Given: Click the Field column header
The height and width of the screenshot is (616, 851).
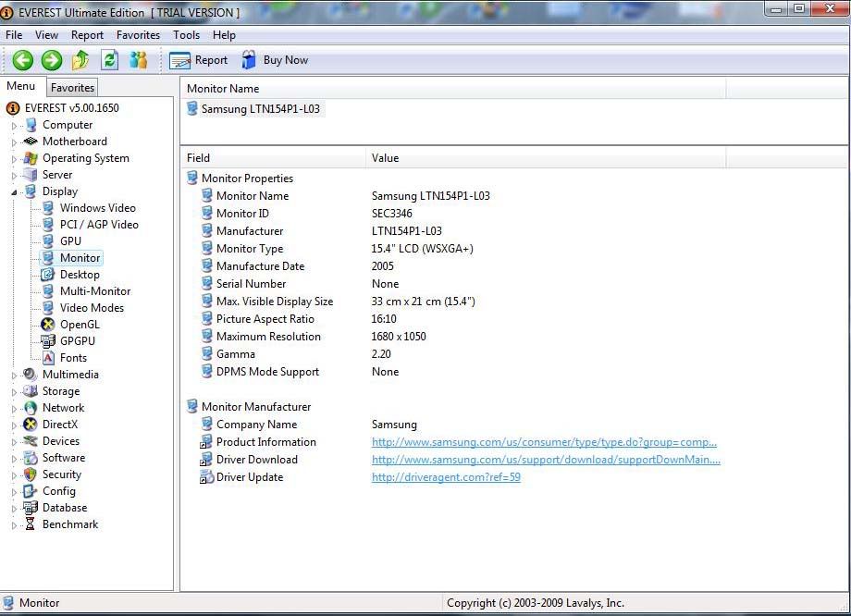Looking at the screenshot, I should pos(273,158).
